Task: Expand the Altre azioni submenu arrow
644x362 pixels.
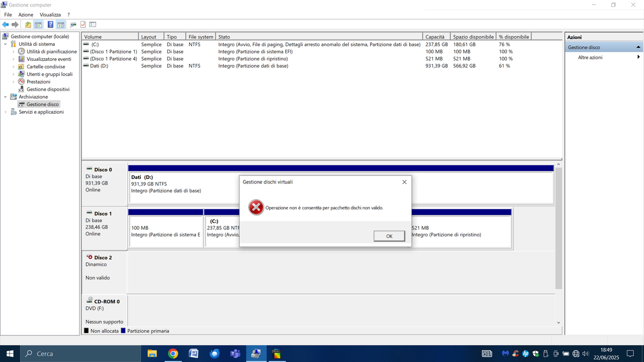Action: 638,57
